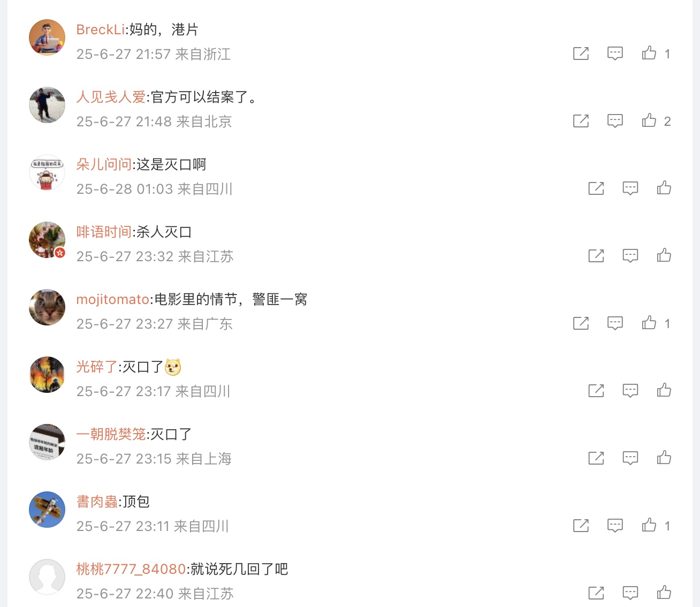700x607 pixels.
Task: Visit 桃桃7777_84080 user profile link
Action: [x=131, y=569]
